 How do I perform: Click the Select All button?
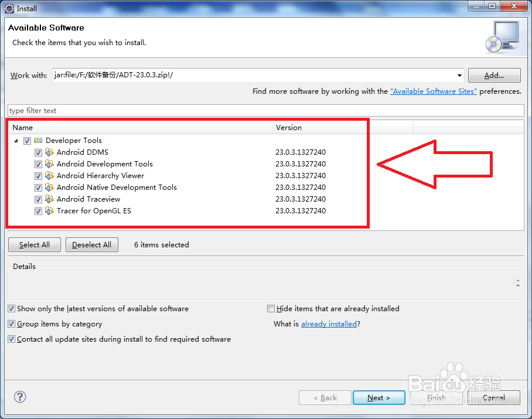(x=34, y=244)
